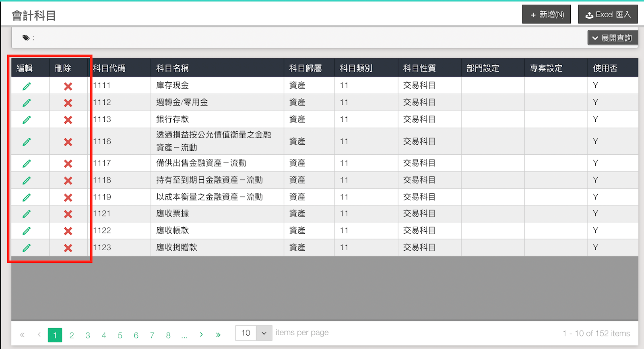Image resolution: width=644 pixels, height=349 pixels.
Task: Go to the next page arrow
Action: pyautogui.click(x=201, y=335)
